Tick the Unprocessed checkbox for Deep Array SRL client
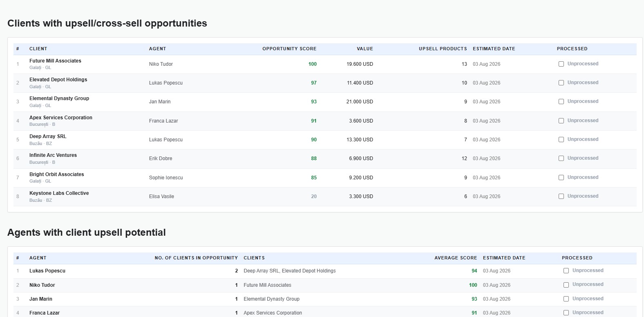The height and width of the screenshot is (317, 644). pos(561,140)
